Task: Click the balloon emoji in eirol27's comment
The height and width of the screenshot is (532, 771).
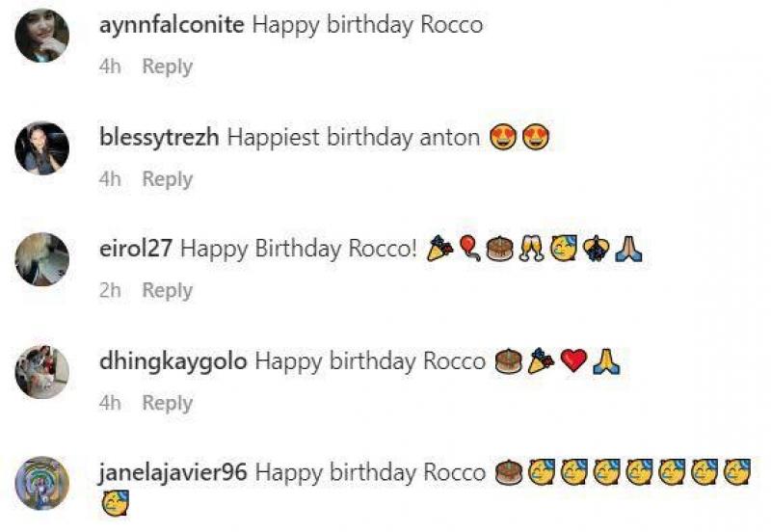Action: [x=469, y=250]
